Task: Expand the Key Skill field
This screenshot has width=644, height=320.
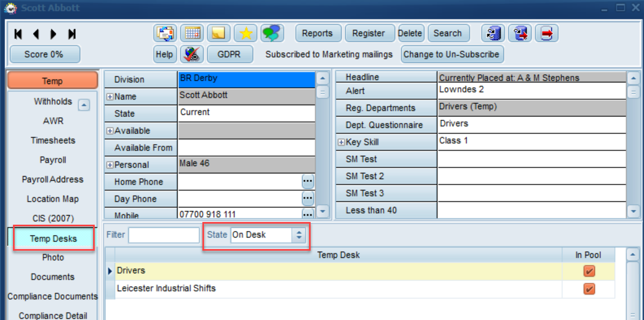Action: pos(341,142)
